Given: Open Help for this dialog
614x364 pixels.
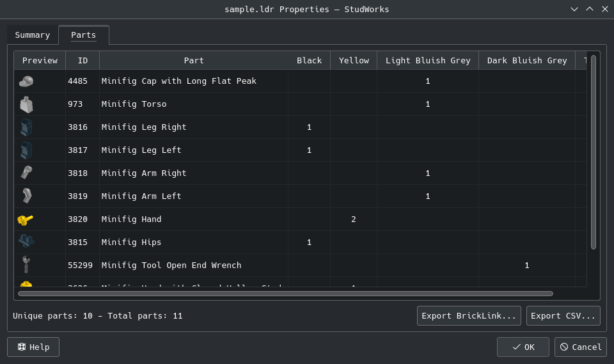Looking at the screenshot, I should click(x=33, y=347).
